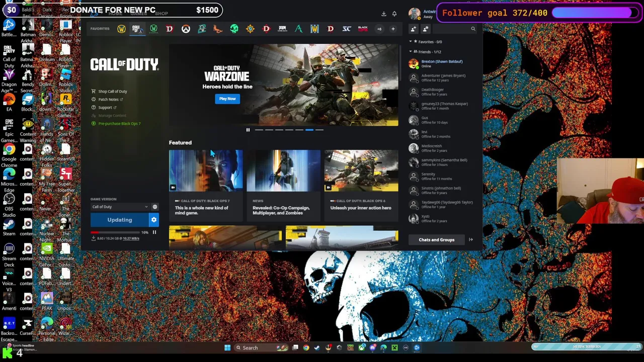
Task: Open the Sea of Thieves skull icon
Action: click(234, 29)
